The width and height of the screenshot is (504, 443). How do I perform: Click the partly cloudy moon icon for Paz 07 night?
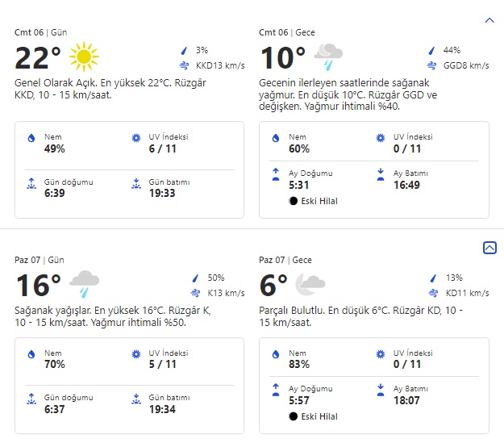click(x=310, y=285)
